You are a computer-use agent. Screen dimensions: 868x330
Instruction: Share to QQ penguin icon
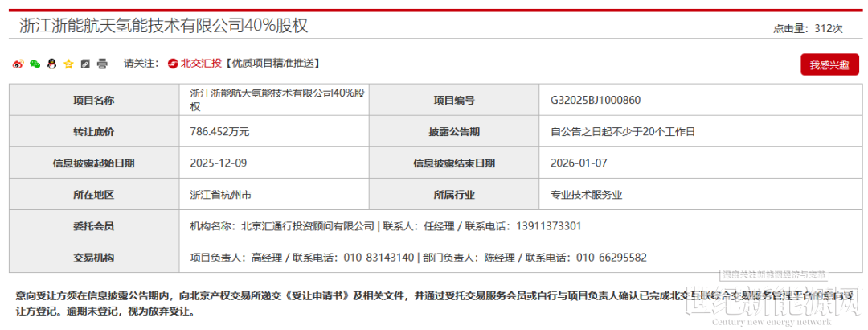pos(51,64)
